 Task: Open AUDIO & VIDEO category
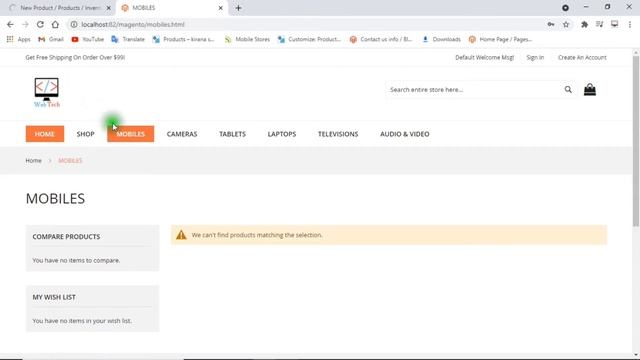404,134
